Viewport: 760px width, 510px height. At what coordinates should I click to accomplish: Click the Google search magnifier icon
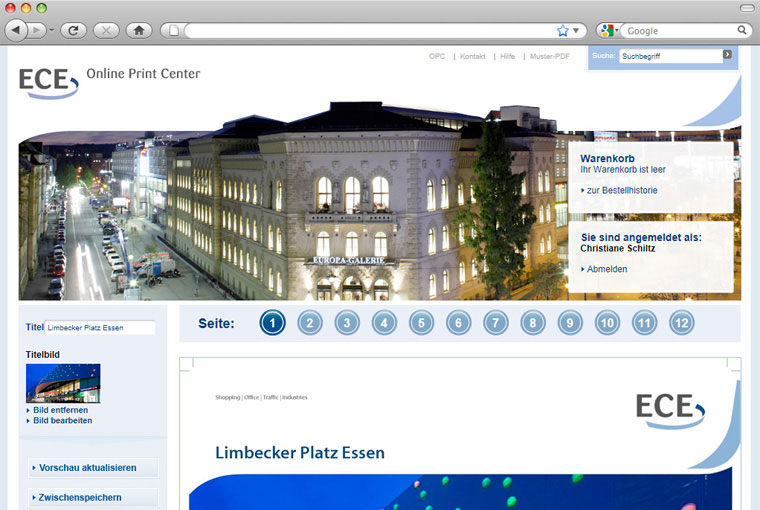[742, 31]
